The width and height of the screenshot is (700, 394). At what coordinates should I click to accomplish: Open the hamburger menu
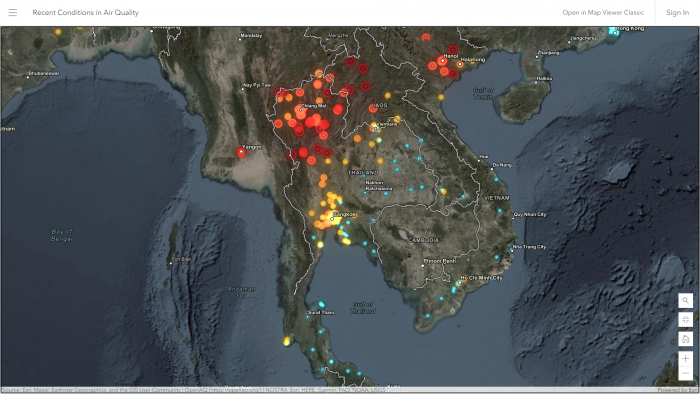point(12,12)
